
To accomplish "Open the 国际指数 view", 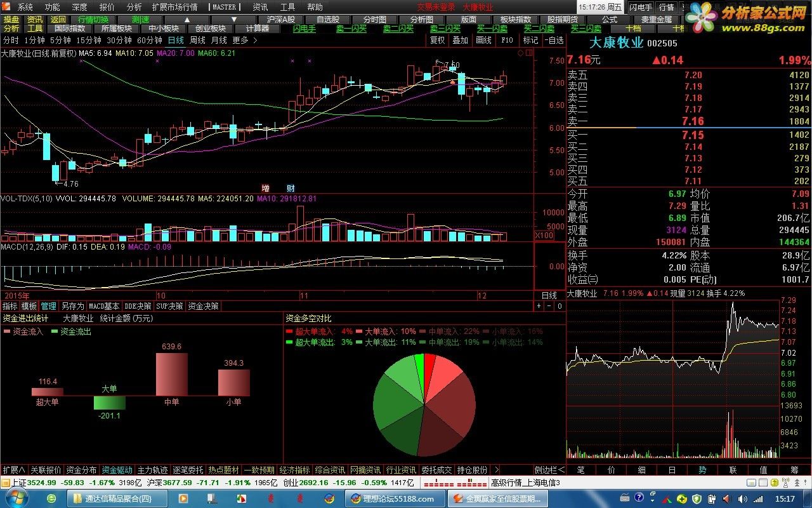I will (70, 28).
